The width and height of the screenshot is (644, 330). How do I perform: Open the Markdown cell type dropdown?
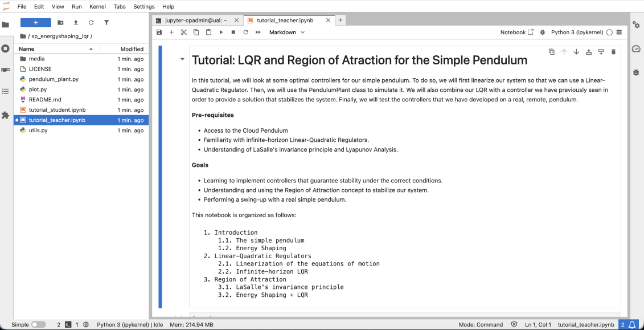[x=286, y=32]
